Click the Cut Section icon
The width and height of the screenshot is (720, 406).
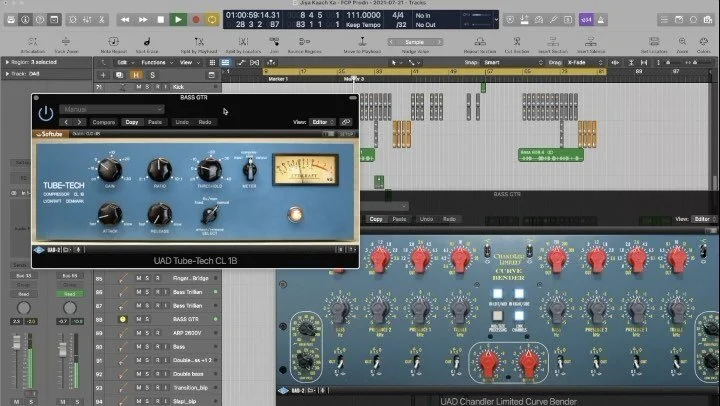point(517,42)
